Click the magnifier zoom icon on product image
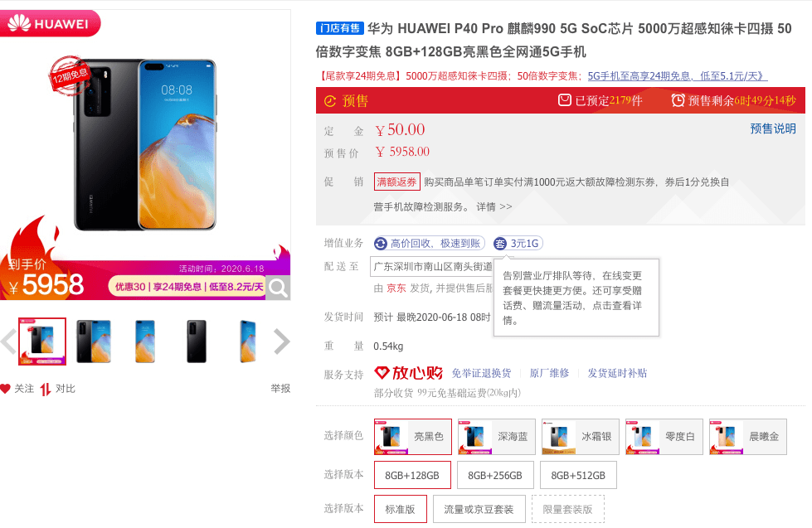This screenshot has height=528, width=812. pyautogui.click(x=278, y=288)
